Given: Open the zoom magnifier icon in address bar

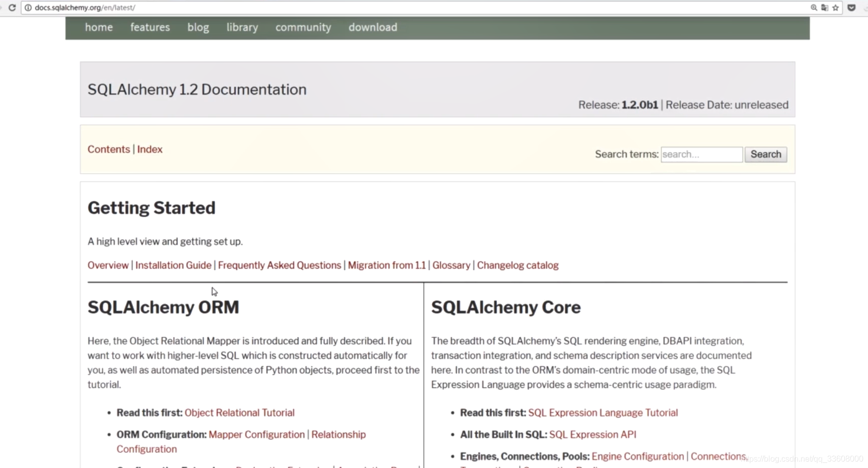Looking at the screenshot, I should tap(814, 8).
